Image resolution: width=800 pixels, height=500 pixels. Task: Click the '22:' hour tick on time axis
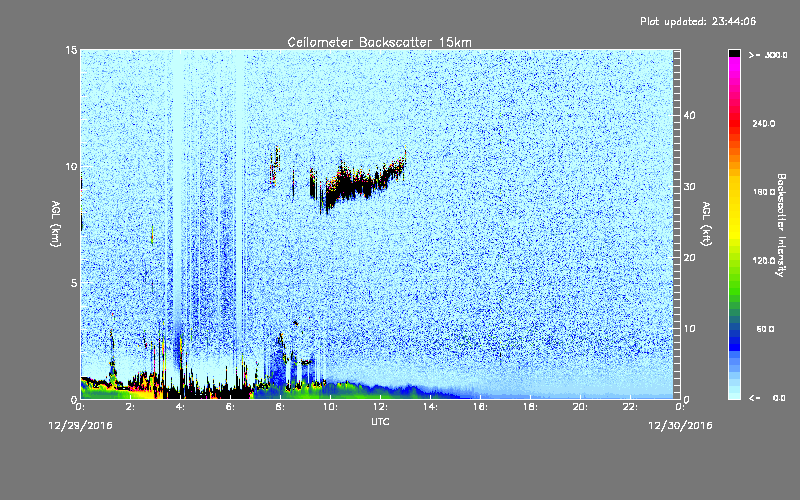click(x=630, y=407)
